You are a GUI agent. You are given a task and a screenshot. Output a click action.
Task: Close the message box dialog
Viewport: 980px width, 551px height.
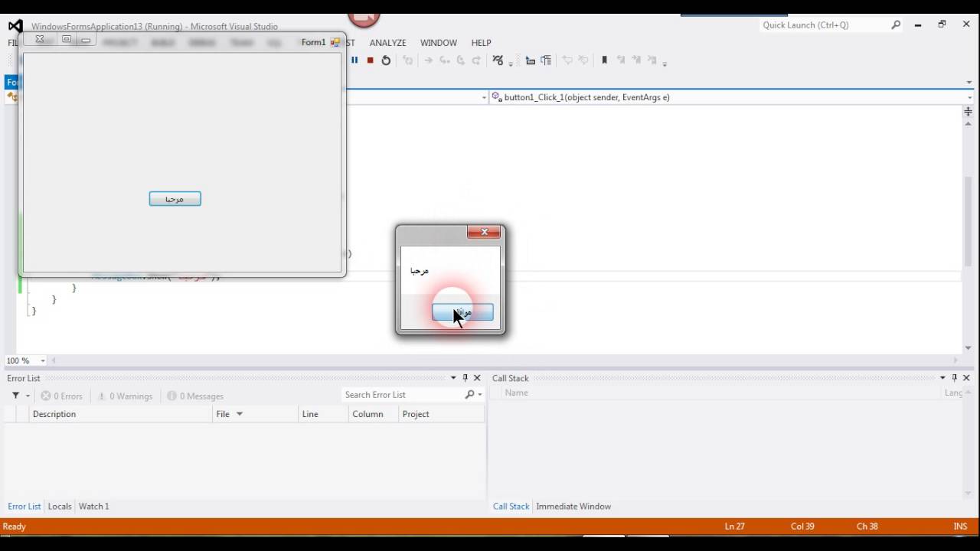(x=484, y=232)
